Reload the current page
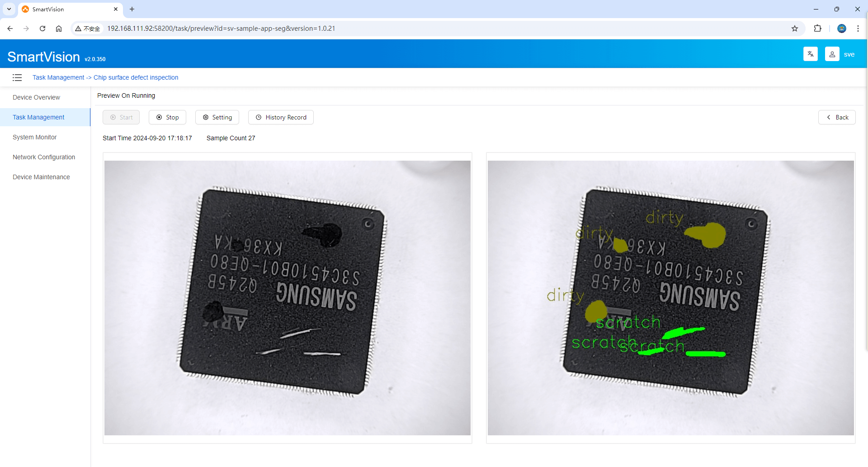The width and height of the screenshot is (868, 467). (x=42, y=29)
